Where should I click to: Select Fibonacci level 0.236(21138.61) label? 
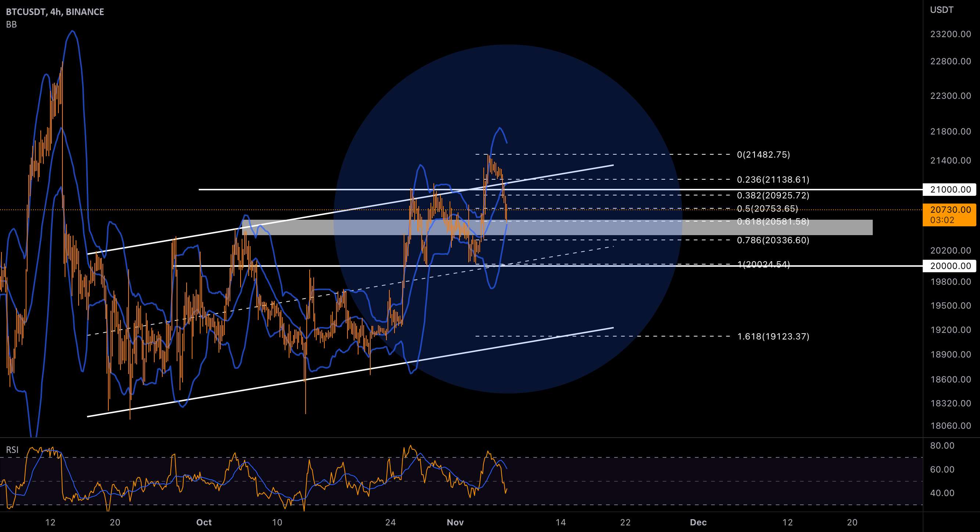[x=773, y=179]
